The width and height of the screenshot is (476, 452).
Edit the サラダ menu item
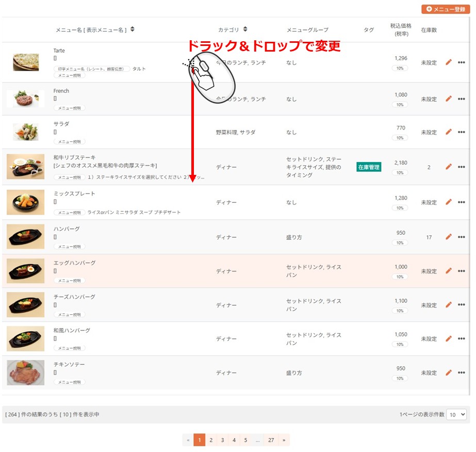(448, 132)
